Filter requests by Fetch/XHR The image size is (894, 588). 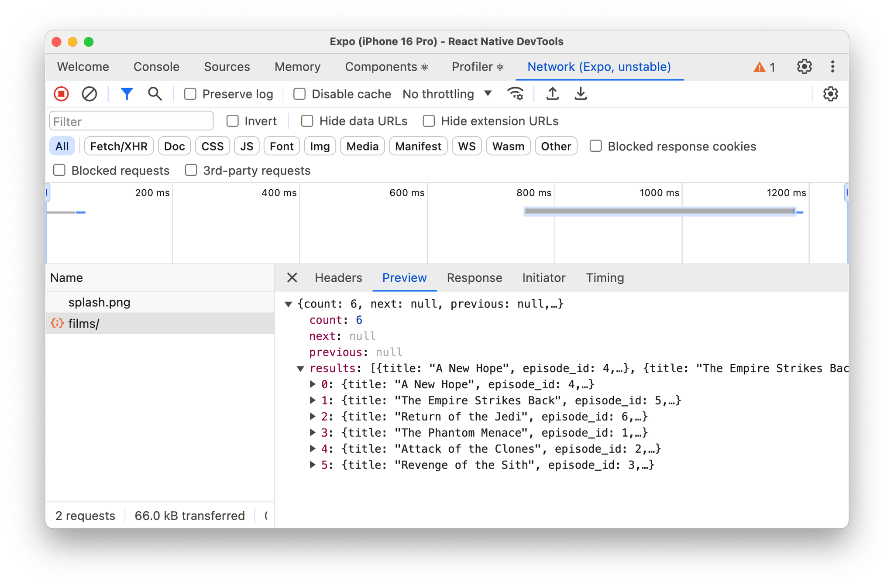[x=118, y=146]
